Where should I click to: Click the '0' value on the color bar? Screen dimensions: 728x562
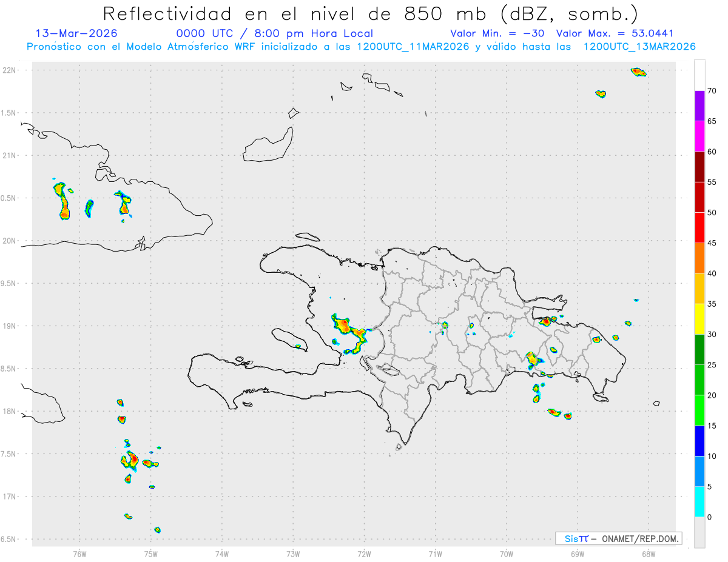(x=709, y=517)
